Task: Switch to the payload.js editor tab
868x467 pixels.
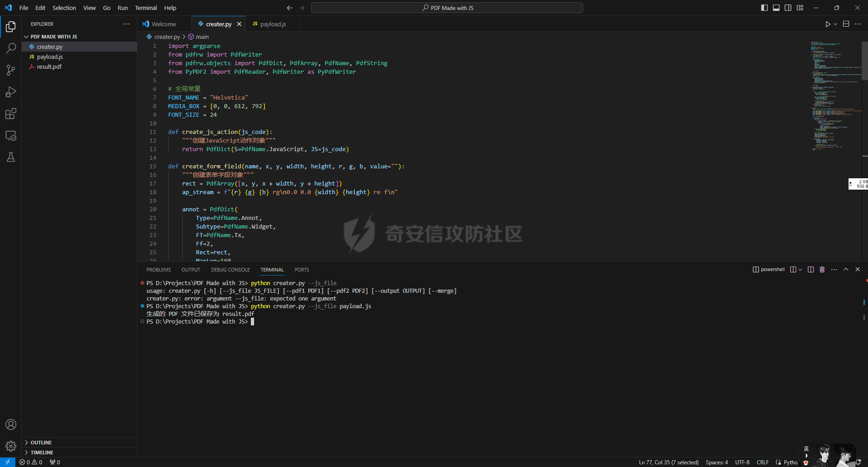Action: point(273,24)
